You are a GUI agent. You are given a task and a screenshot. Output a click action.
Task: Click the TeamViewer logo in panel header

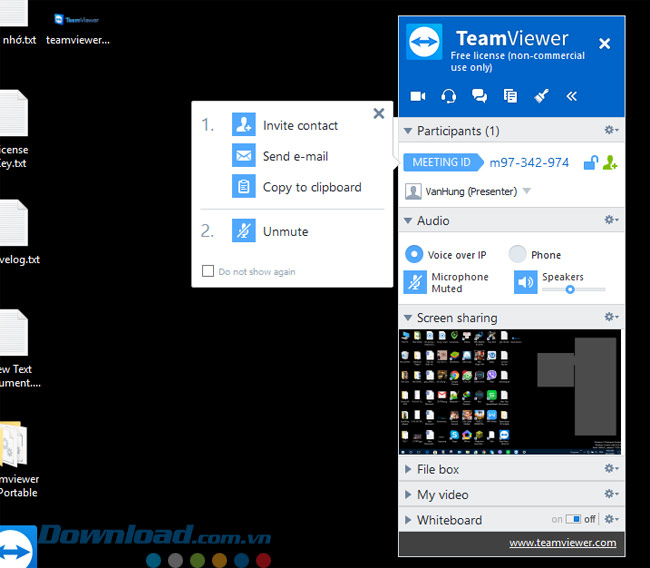(424, 42)
